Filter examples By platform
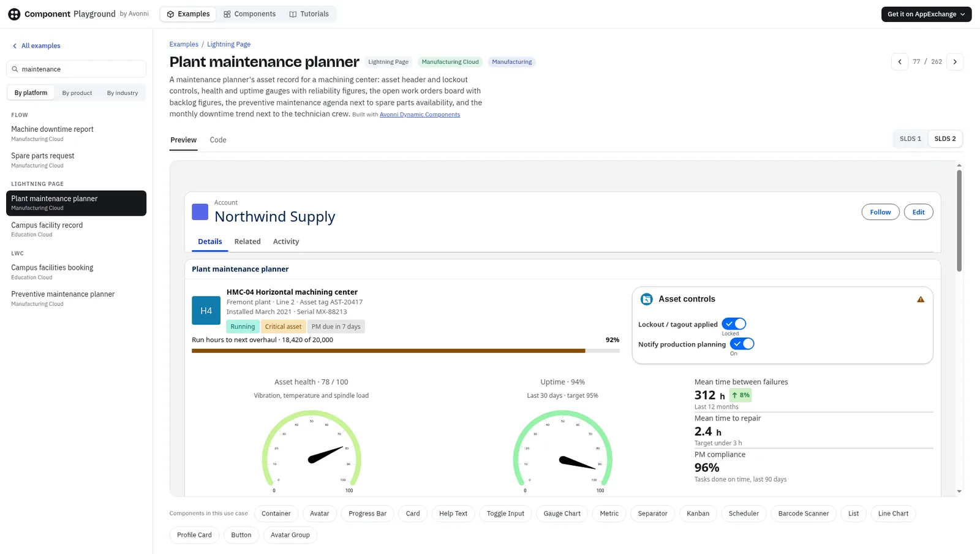 pyautogui.click(x=31, y=93)
